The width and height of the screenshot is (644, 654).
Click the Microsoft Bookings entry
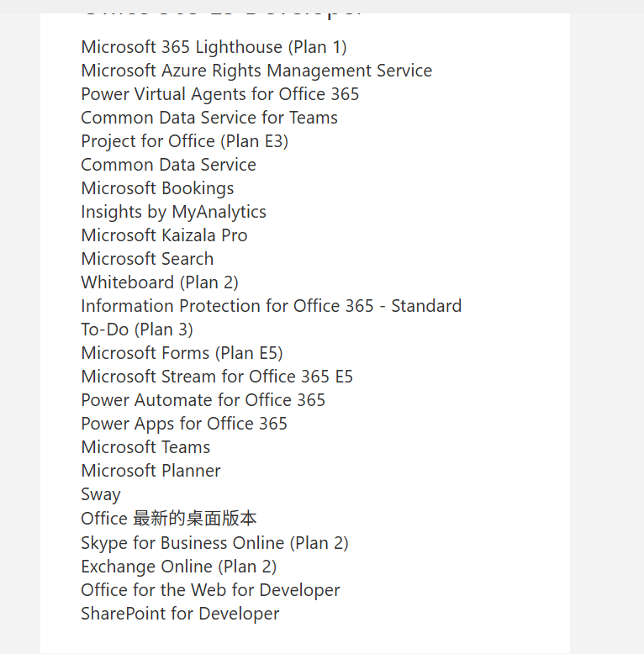[x=157, y=188]
